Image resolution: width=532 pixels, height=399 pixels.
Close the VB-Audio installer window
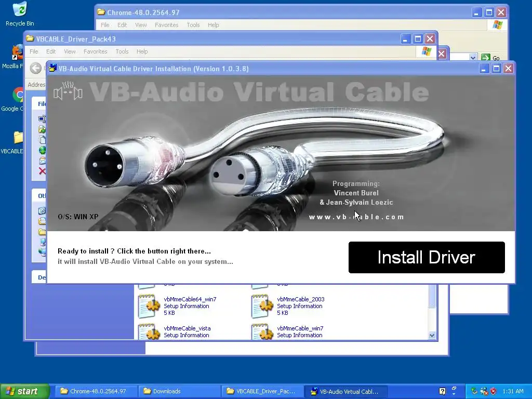click(x=508, y=69)
